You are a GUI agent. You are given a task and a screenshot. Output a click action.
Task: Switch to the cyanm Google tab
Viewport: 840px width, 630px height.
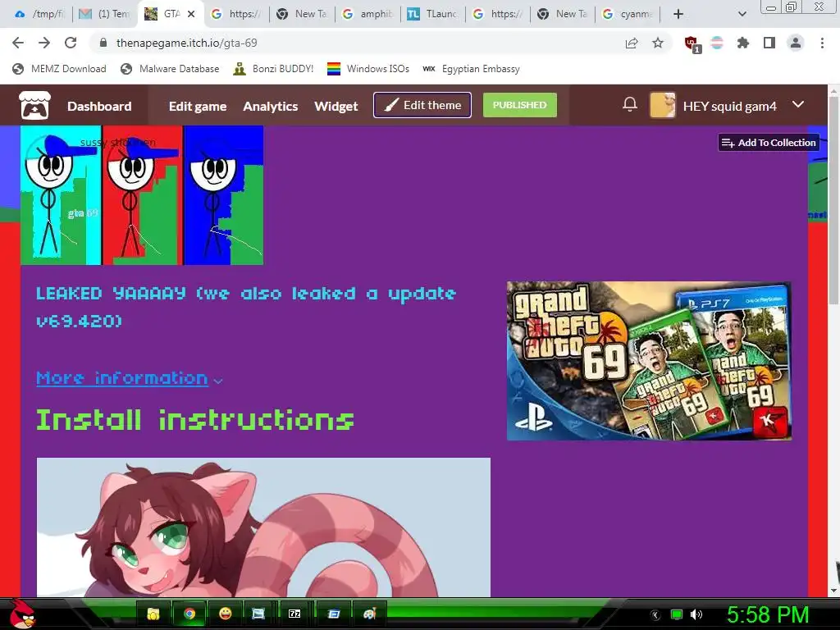[628, 15]
